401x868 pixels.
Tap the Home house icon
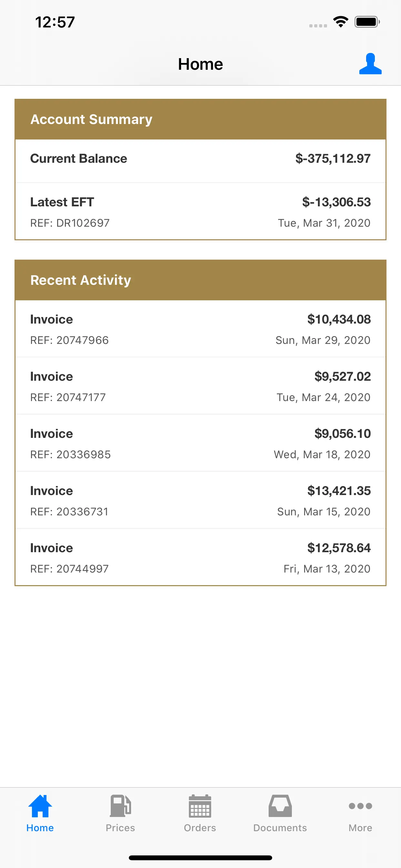click(x=40, y=806)
